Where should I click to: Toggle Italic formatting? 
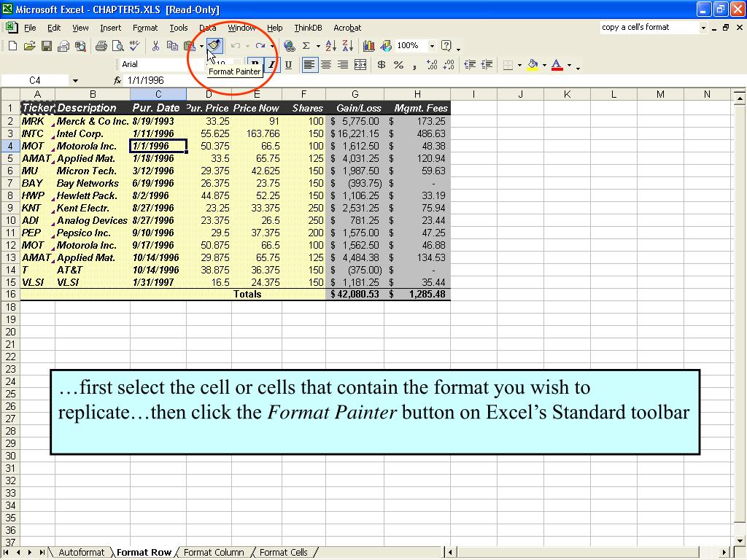point(271,65)
